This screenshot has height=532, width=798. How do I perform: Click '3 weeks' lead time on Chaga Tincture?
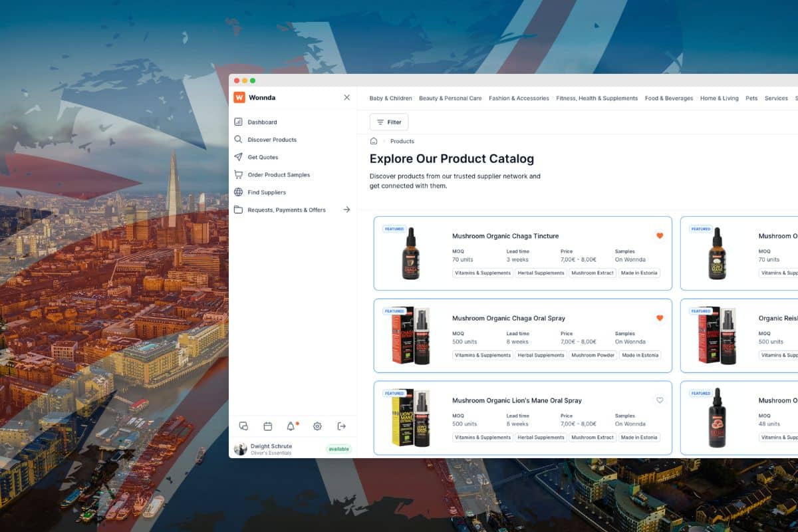517,259
